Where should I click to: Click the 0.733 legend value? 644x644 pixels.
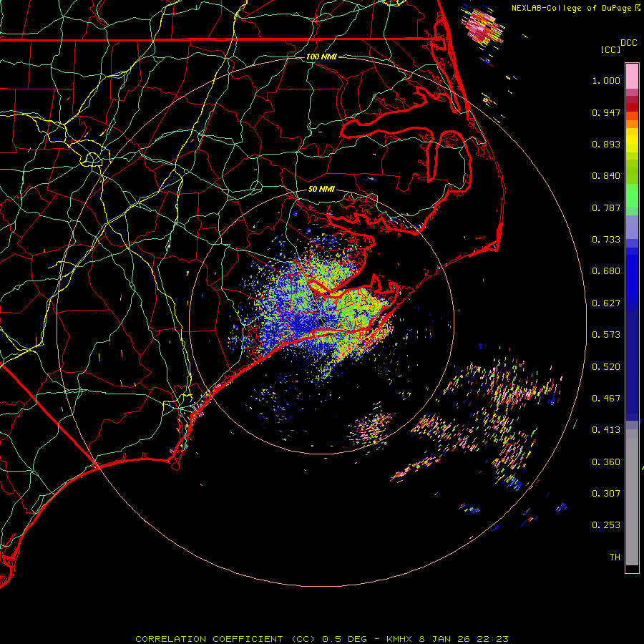point(606,240)
